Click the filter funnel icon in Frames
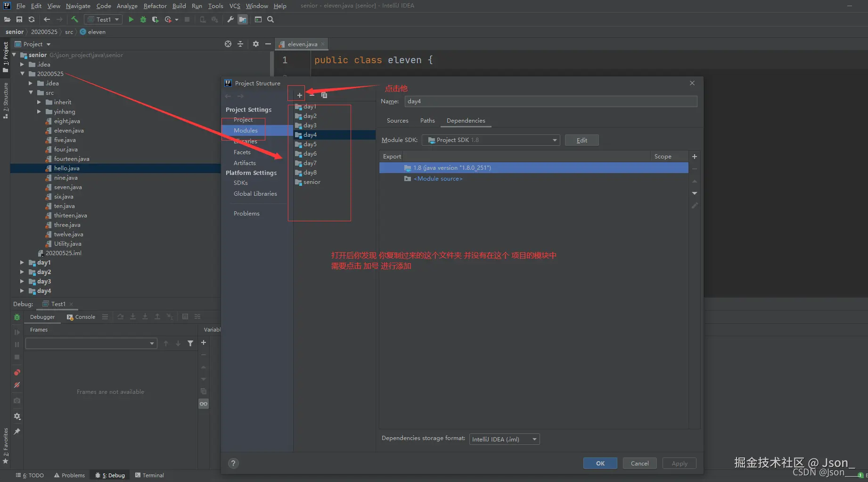The width and height of the screenshot is (868, 482). point(190,343)
